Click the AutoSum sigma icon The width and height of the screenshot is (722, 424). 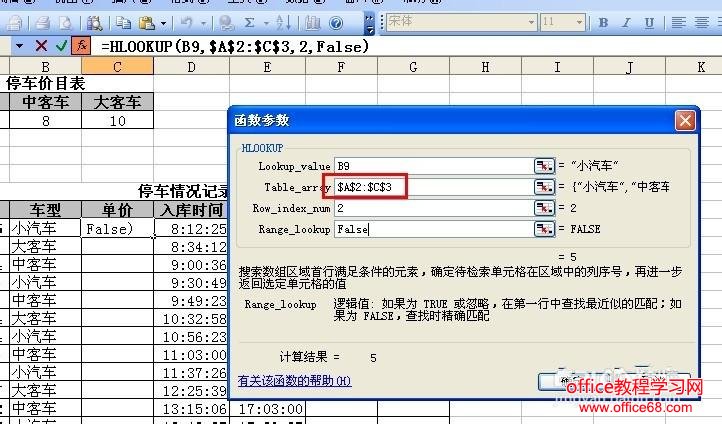point(250,22)
